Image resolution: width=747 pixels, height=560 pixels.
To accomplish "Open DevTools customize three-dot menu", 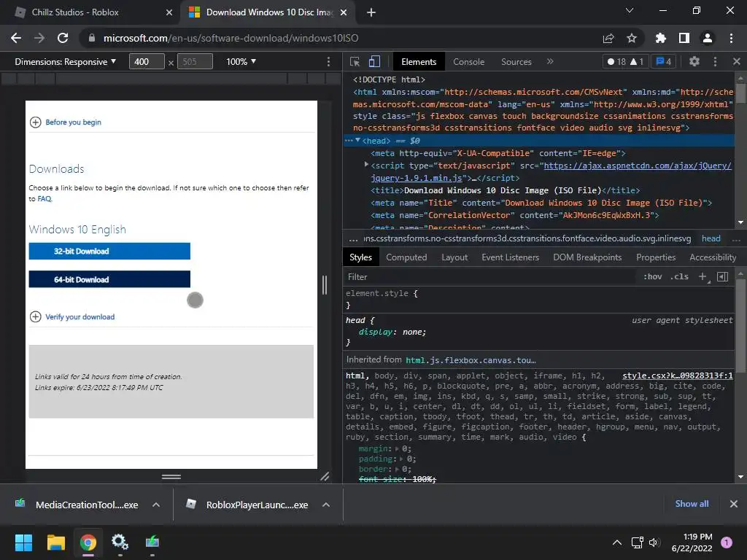I will click(x=715, y=61).
